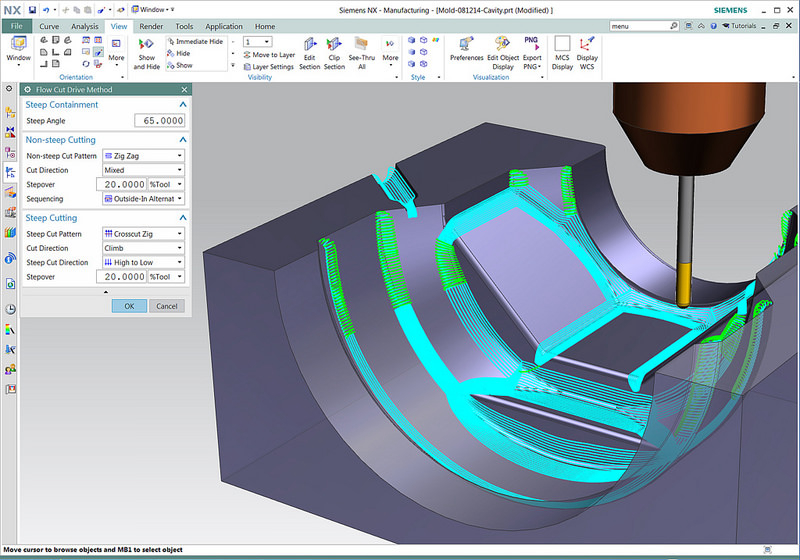Expand the Sequencing dropdown
This screenshot has height=560, width=800.
click(x=143, y=198)
